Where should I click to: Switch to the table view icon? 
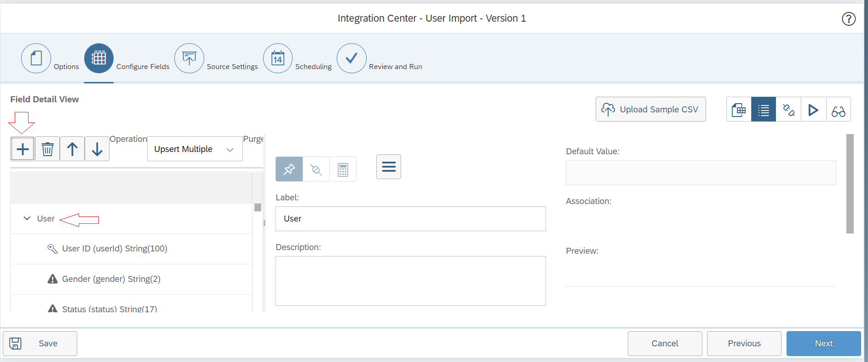739,110
